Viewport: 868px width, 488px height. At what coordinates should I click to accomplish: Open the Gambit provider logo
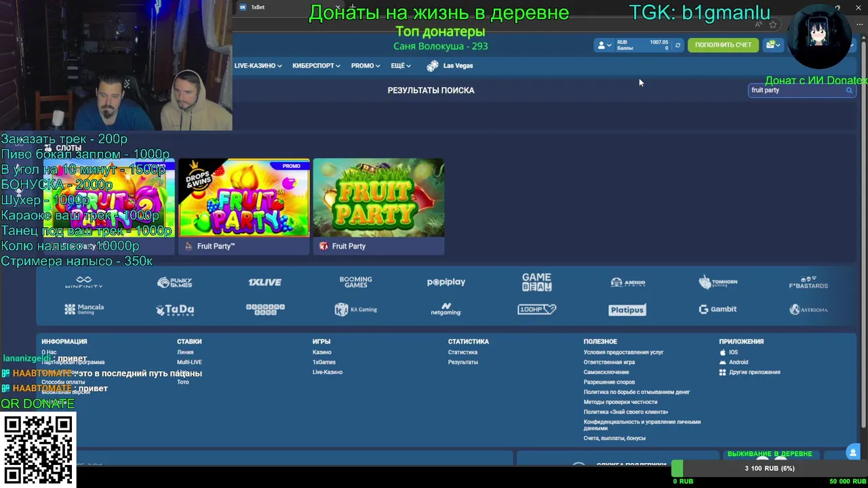click(717, 309)
